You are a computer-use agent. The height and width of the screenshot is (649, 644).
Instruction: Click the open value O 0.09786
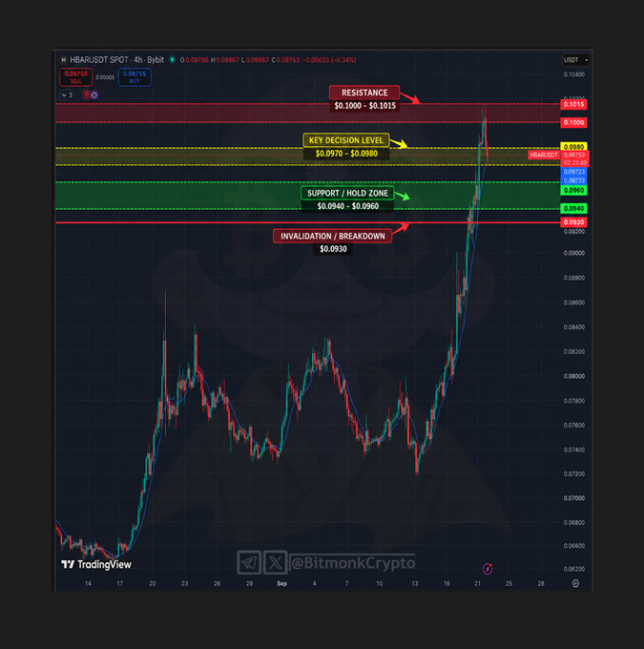point(194,60)
